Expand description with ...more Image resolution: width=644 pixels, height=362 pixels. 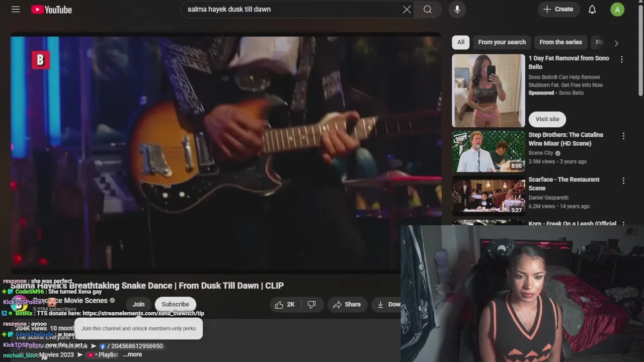click(132, 354)
